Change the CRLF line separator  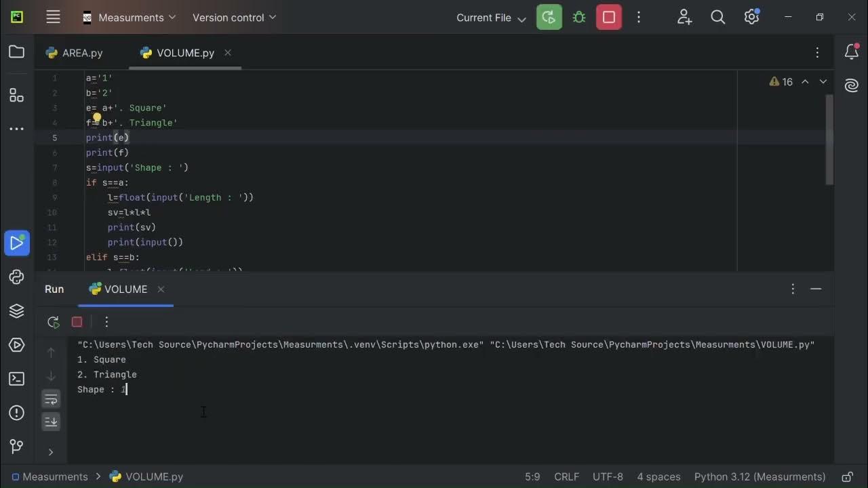pos(567,476)
